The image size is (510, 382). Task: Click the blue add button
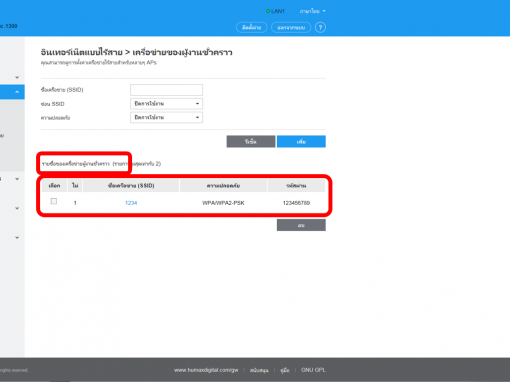301,141
